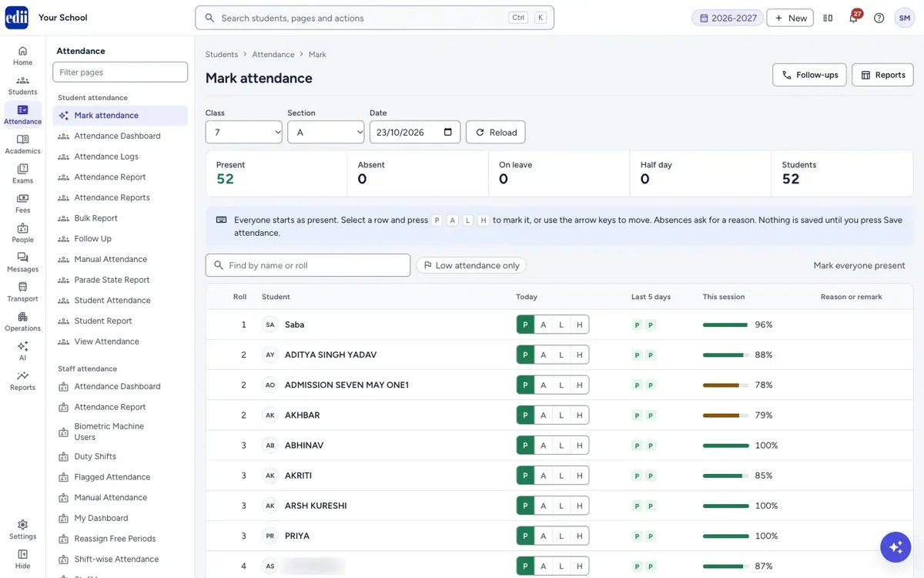This screenshot has height=578, width=924.
Task: Click the Date field showing 23/10/2026
Action: (415, 132)
